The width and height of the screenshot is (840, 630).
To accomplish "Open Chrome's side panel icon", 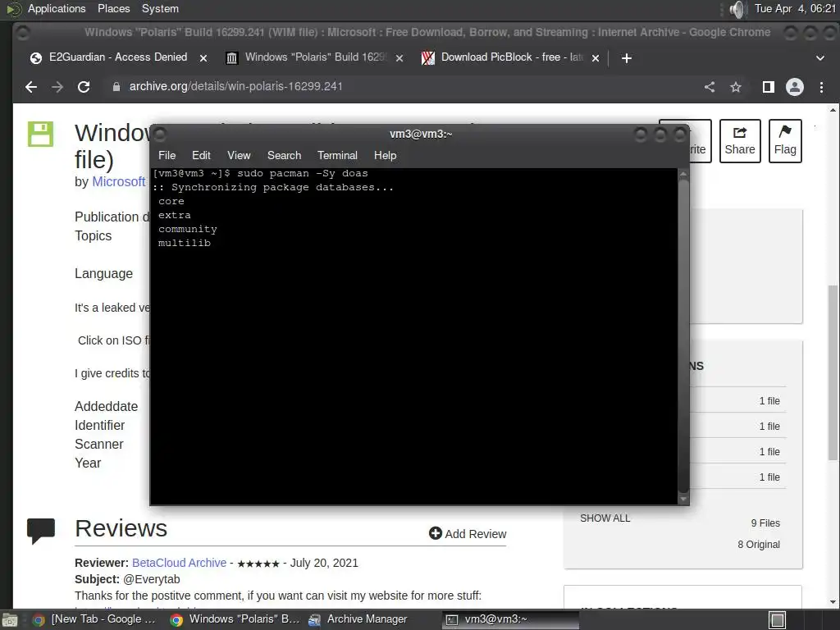I will tap(768, 87).
